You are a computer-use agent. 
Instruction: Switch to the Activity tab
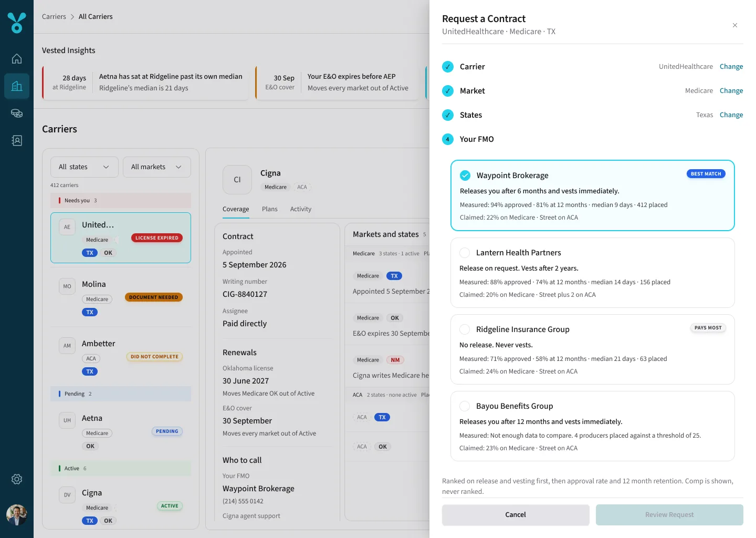(301, 209)
